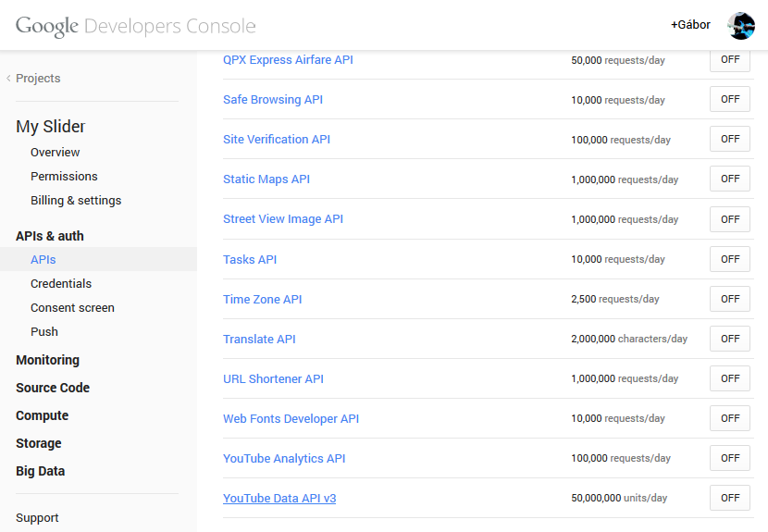Toggle QPX Express Airfare API OFF switch
The width and height of the screenshot is (768, 532).
[x=730, y=60]
